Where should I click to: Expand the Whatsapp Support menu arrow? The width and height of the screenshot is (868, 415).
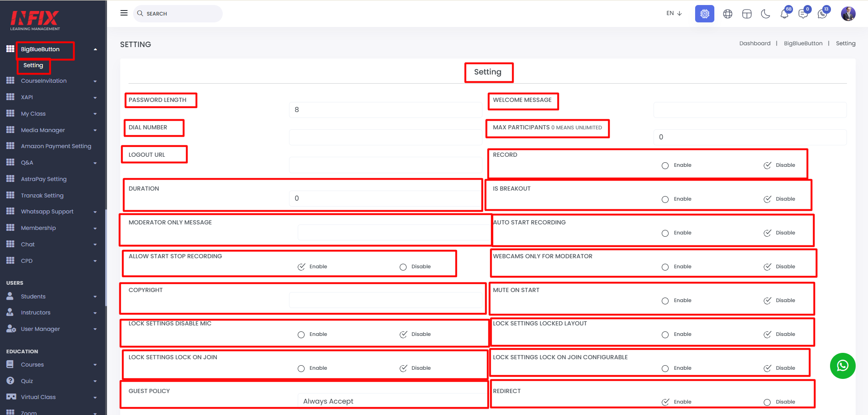pos(95,212)
